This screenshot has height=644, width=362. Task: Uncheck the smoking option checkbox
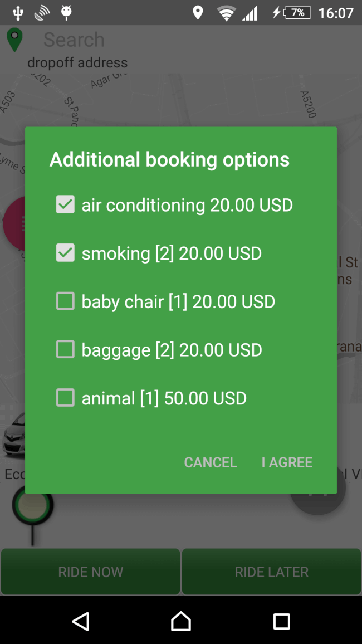66,253
